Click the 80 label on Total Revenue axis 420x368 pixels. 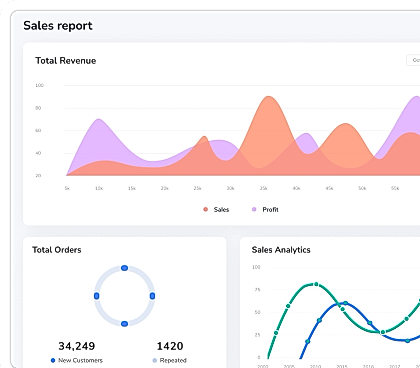coord(38,108)
